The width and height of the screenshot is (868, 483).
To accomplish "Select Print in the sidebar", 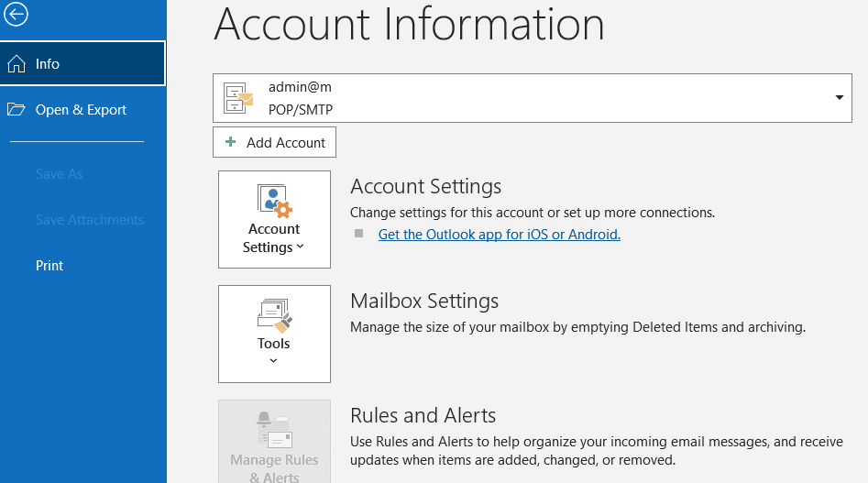I will click(49, 266).
